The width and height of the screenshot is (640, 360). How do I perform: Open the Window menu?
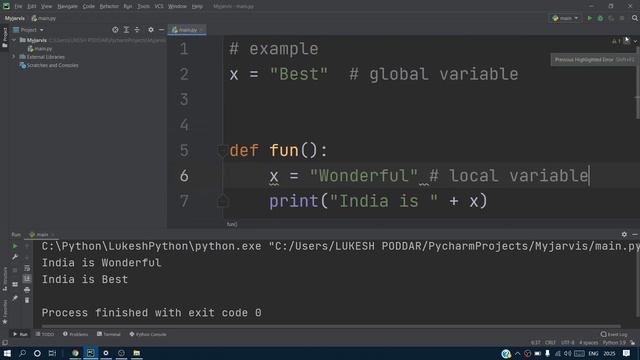click(x=178, y=7)
